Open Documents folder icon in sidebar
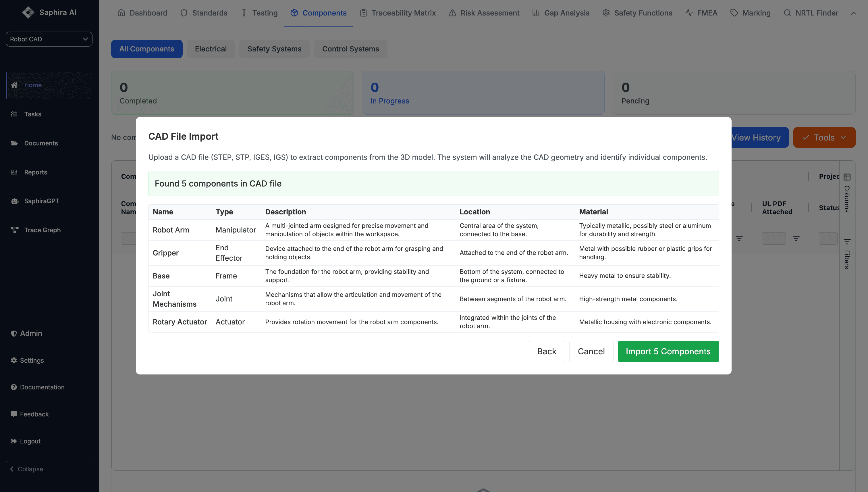 [x=14, y=143]
